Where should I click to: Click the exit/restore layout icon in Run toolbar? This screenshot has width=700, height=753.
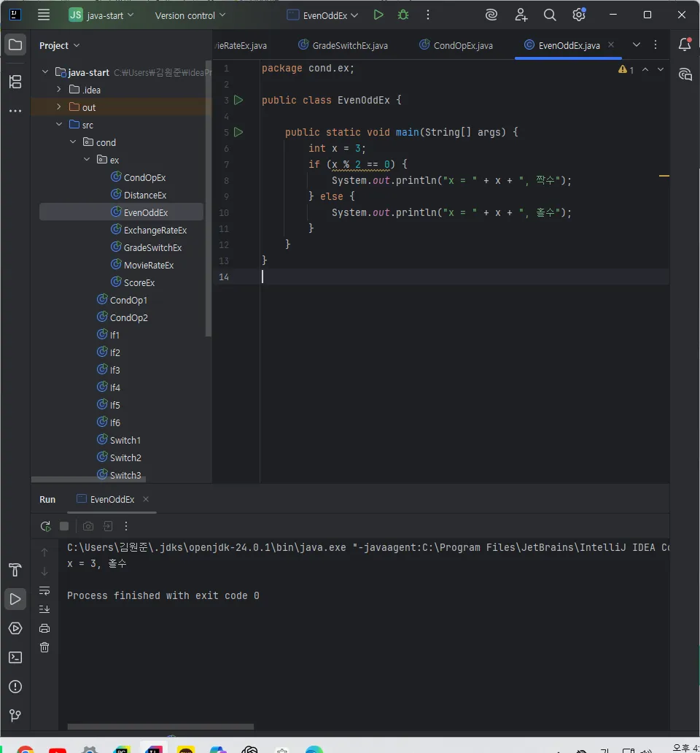108,526
